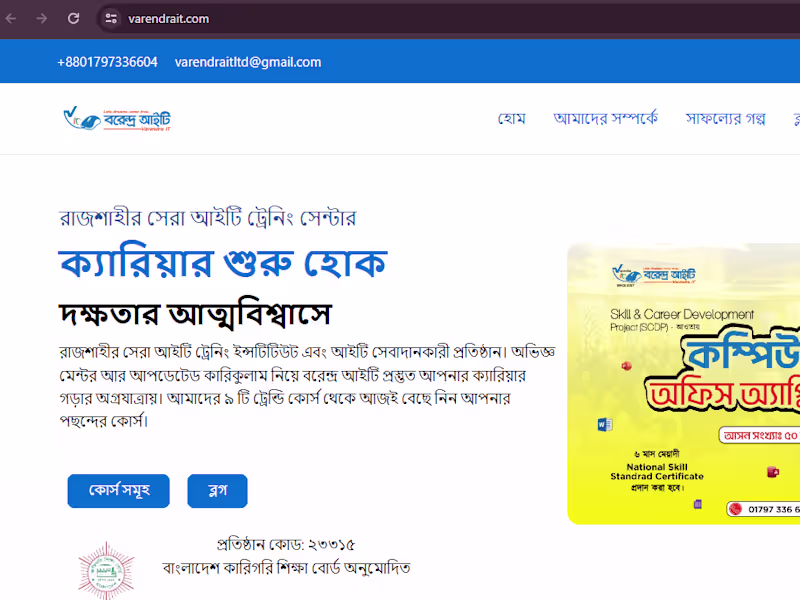Click the আসন সংখ্যা badge in banner
Screen dimensions: 800x600
pos(759,436)
